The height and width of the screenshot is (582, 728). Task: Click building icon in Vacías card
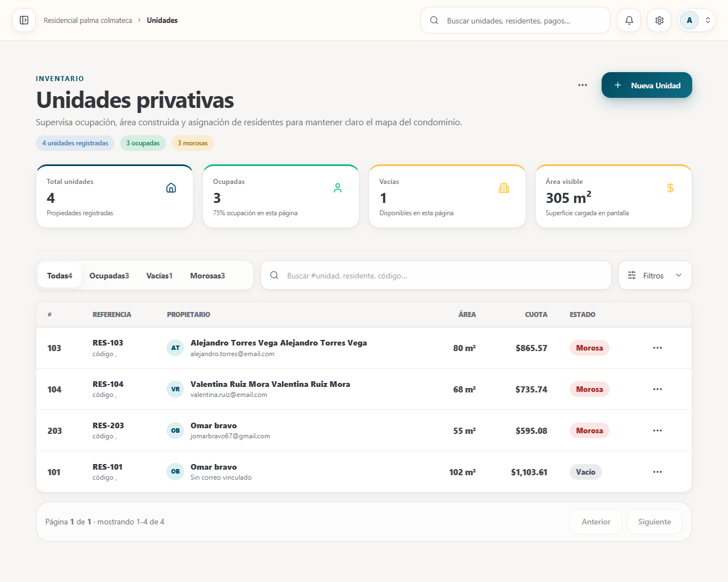point(504,188)
